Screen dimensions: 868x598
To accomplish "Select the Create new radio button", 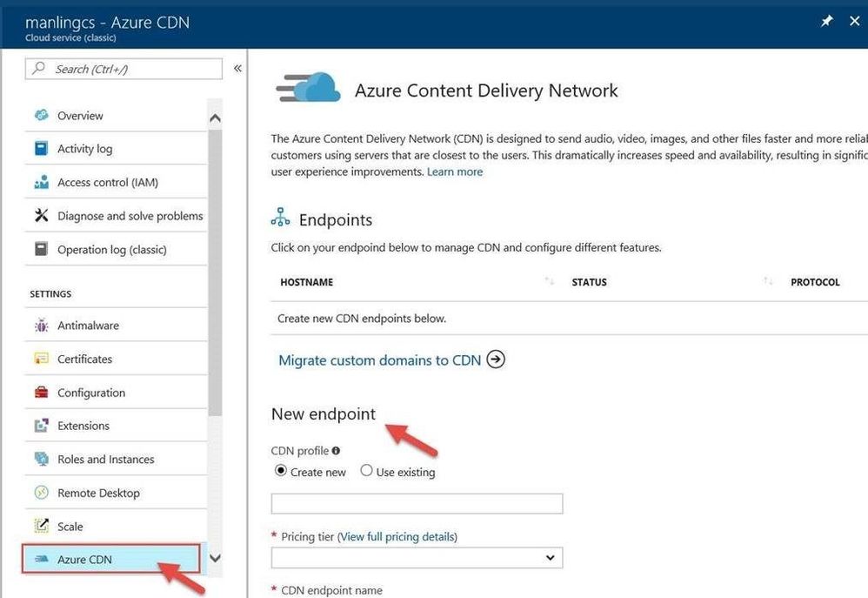I will click(281, 471).
